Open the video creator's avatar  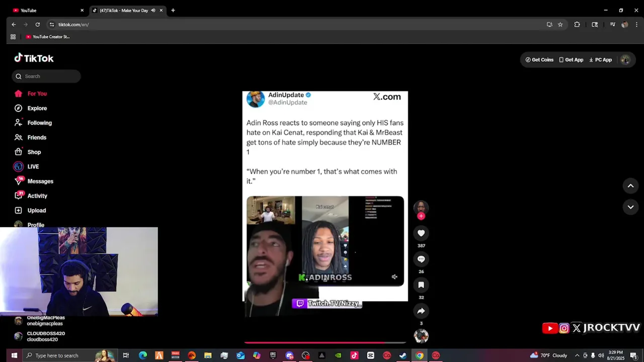pyautogui.click(x=421, y=207)
